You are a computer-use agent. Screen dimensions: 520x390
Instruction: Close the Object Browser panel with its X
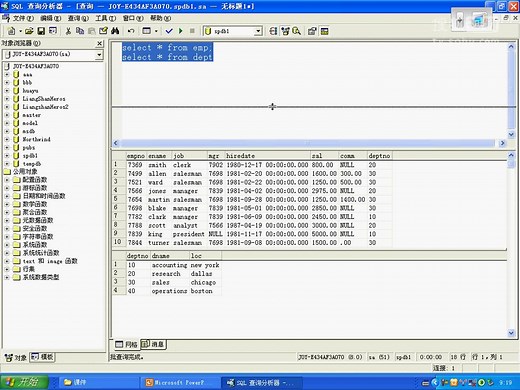pyautogui.click(x=99, y=43)
